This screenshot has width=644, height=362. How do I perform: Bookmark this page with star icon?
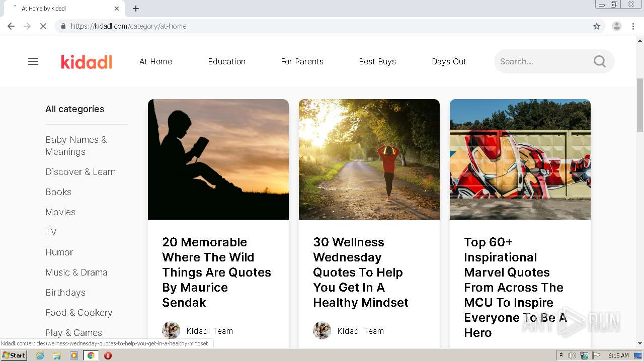click(x=597, y=26)
